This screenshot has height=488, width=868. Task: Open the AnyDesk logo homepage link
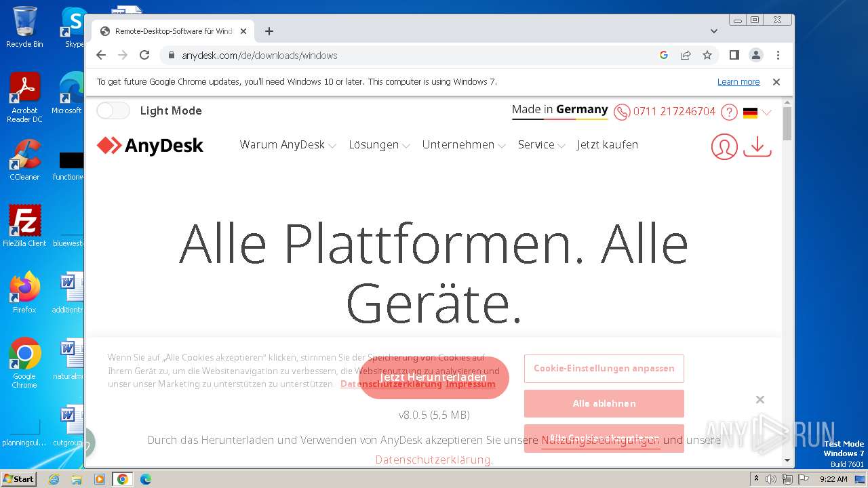[150, 145]
